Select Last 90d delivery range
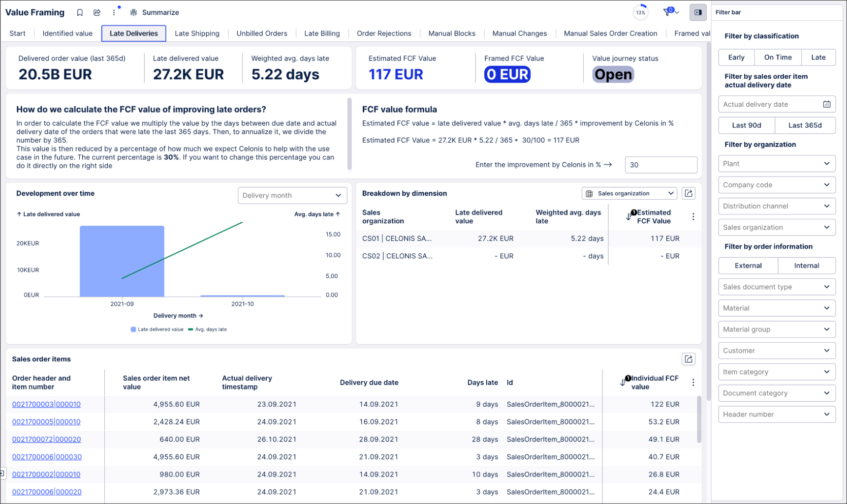Viewport: 847px width, 504px height. (x=746, y=125)
